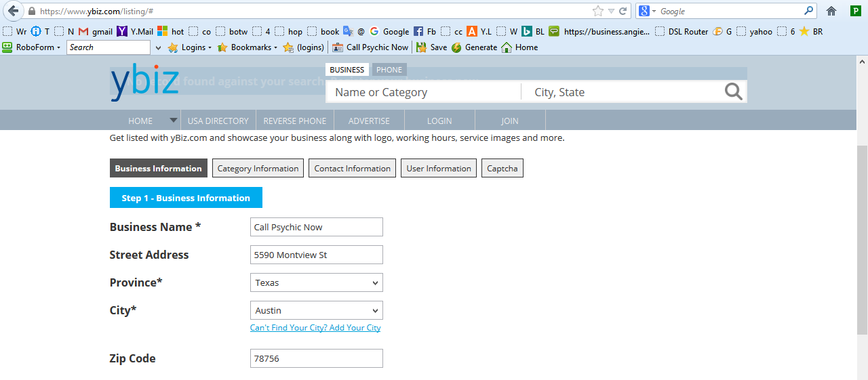
Task: Click the Street Address input field
Action: (317, 255)
